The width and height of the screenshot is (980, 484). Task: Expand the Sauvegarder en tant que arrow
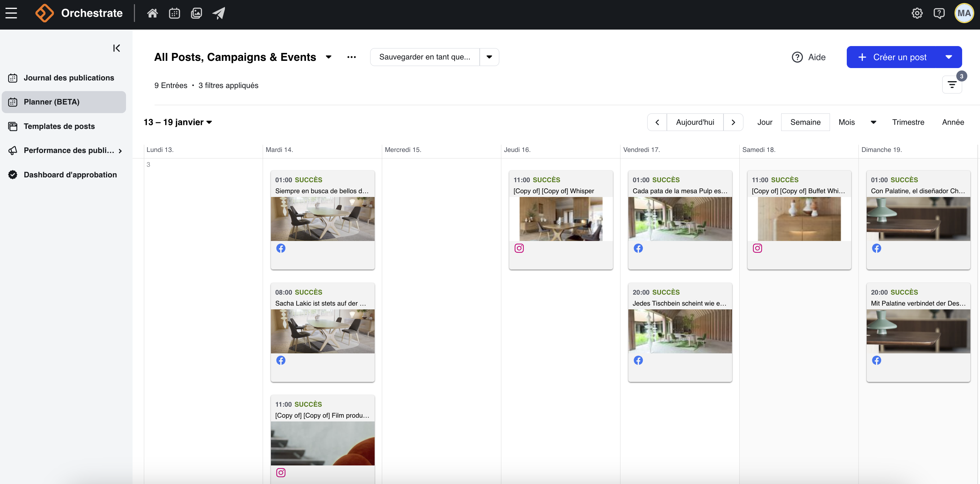(x=489, y=57)
